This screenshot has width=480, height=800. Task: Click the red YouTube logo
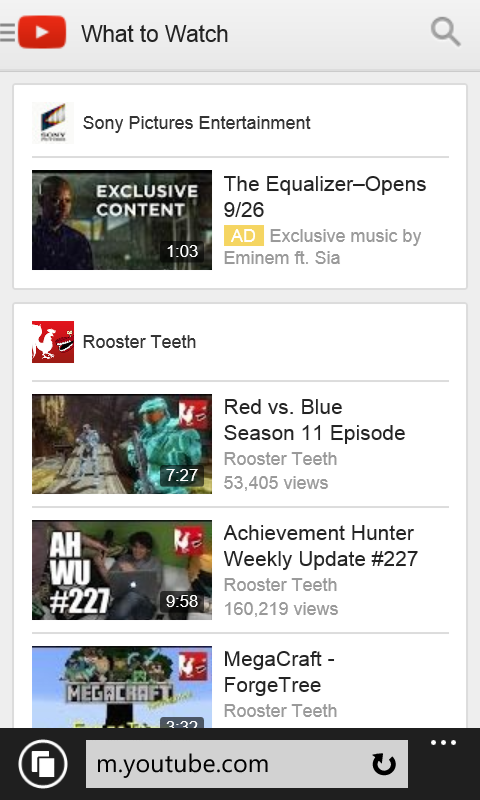42,32
